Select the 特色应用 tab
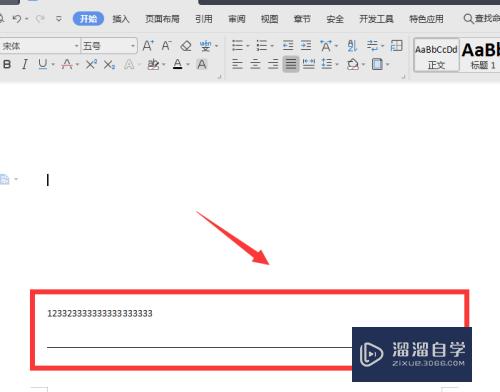The height and width of the screenshot is (392, 500). click(x=426, y=19)
